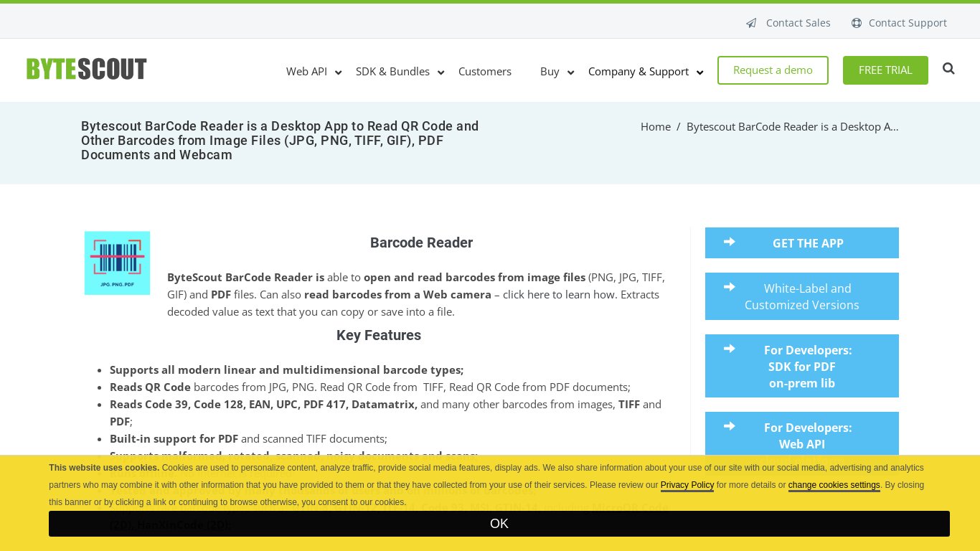980x551 pixels.
Task: Click GET THE APP button
Action: [x=802, y=243]
